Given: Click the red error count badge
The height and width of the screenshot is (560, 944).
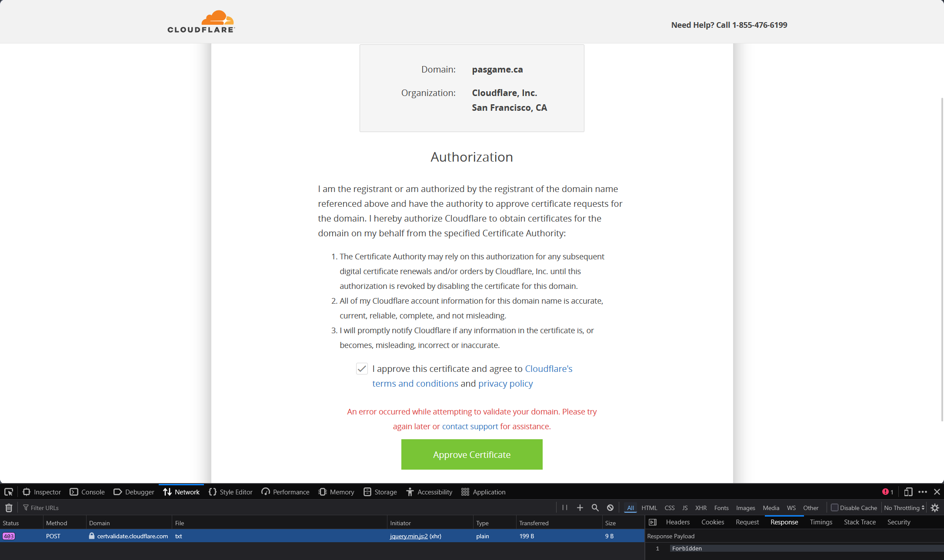Looking at the screenshot, I should 887,492.
